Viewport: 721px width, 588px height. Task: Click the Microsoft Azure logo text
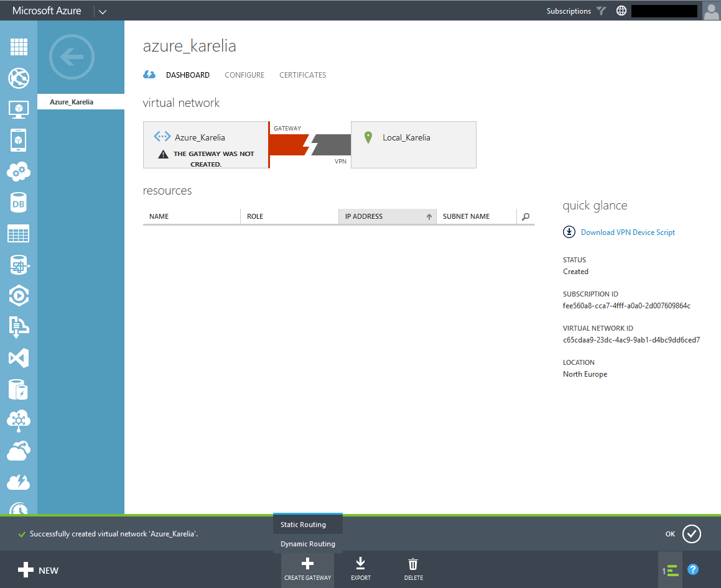[x=47, y=11]
